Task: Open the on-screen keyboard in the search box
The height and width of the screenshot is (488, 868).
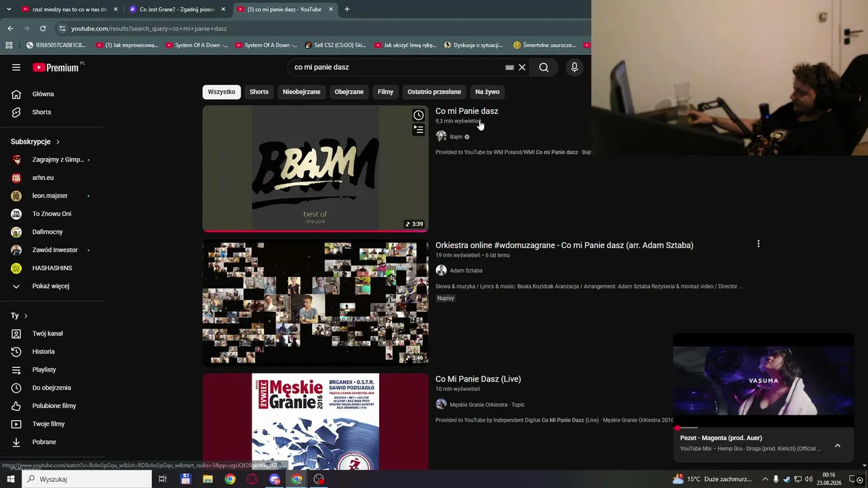Action: (509, 67)
